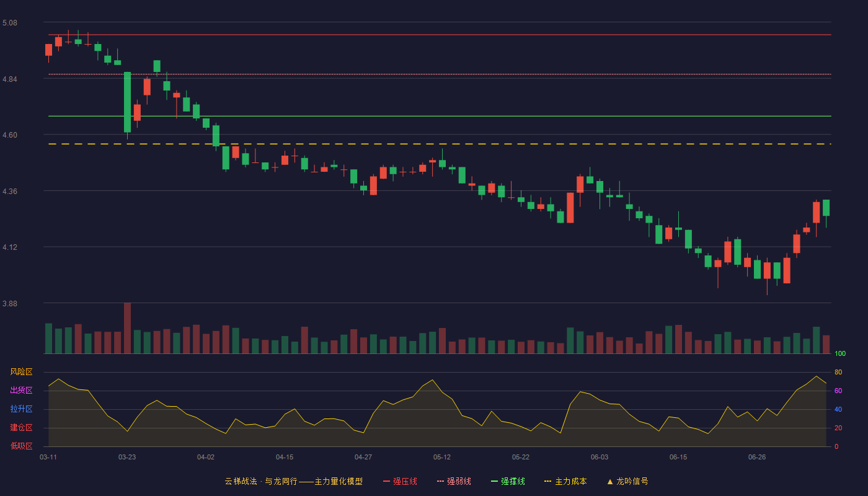Click the pink dotted strong-weak line
The image size is (868, 496).
point(440,74)
